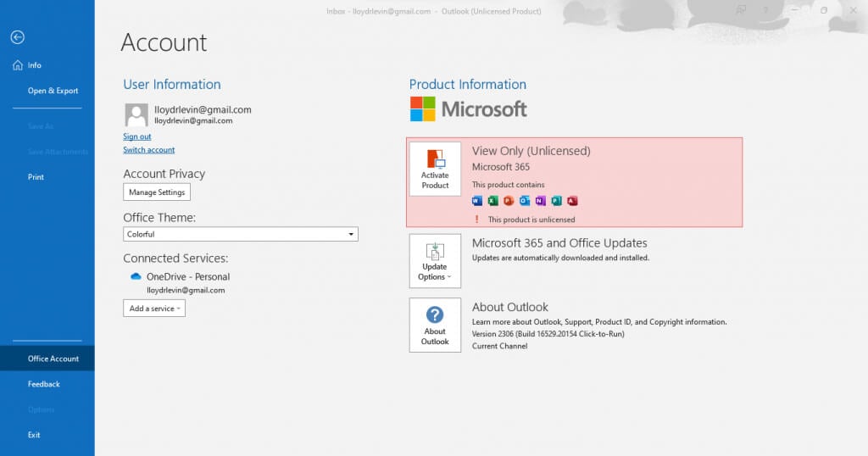
Task: Click the Microsoft four-color logo
Action: pos(422,109)
